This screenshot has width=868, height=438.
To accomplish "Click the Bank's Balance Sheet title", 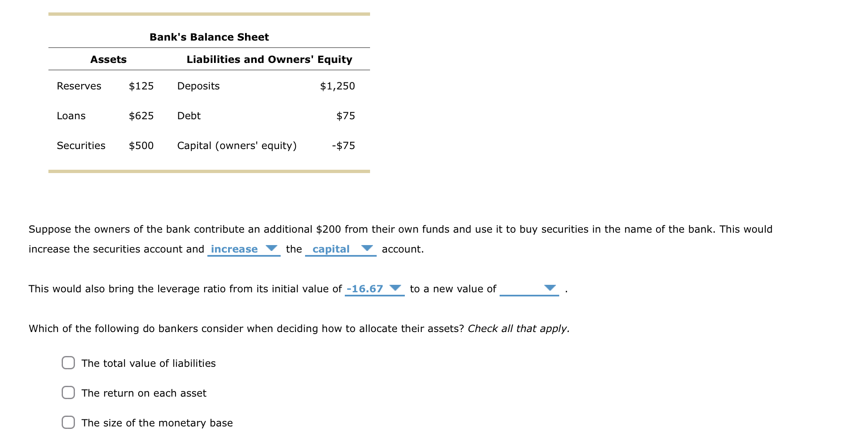I will coord(209,36).
